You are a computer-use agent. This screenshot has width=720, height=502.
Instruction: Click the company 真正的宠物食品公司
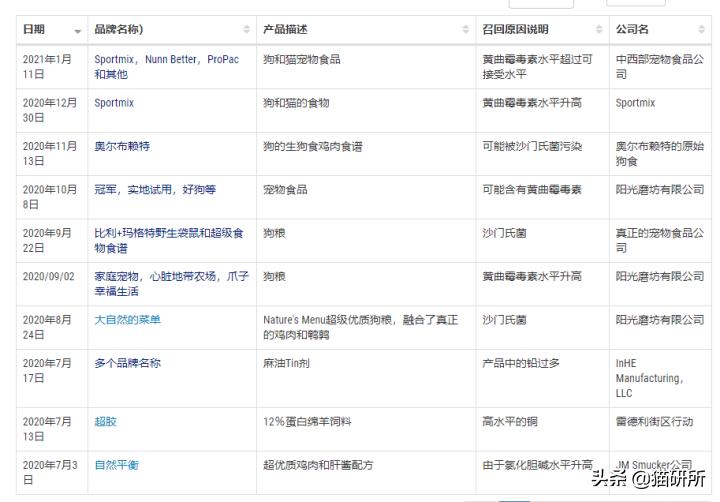[660, 240]
